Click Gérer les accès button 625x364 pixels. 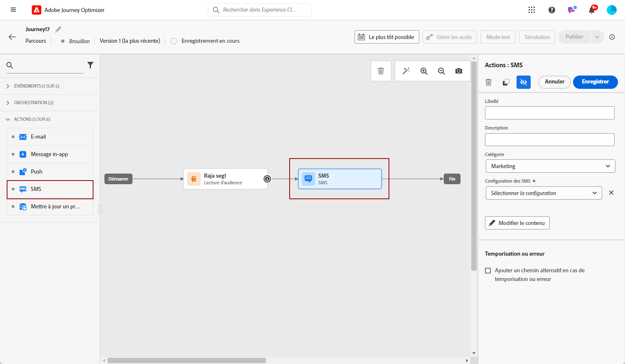[450, 37]
